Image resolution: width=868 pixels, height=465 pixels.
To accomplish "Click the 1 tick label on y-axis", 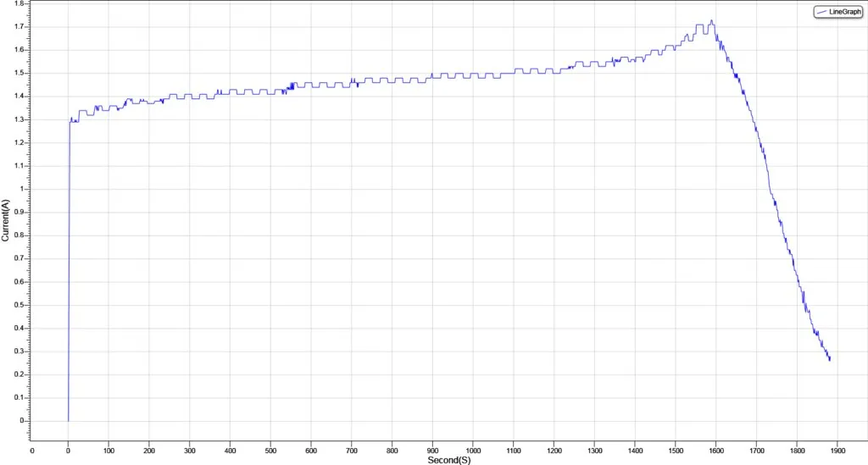I will point(22,189).
